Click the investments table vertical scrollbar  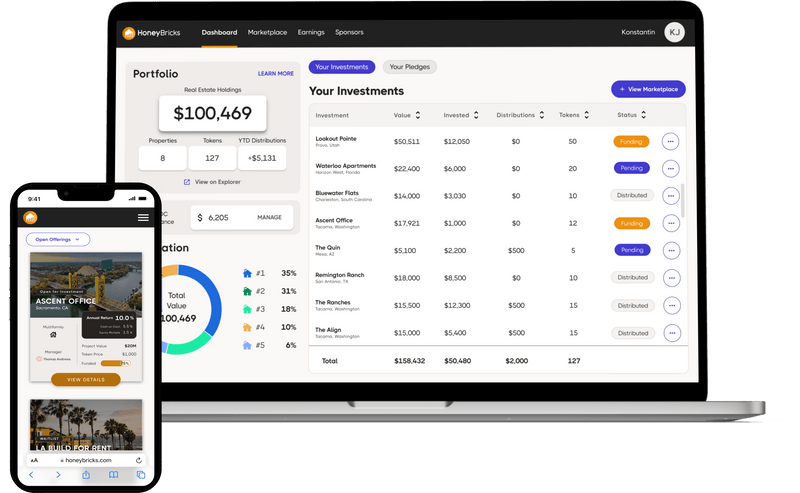tap(683, 201)
